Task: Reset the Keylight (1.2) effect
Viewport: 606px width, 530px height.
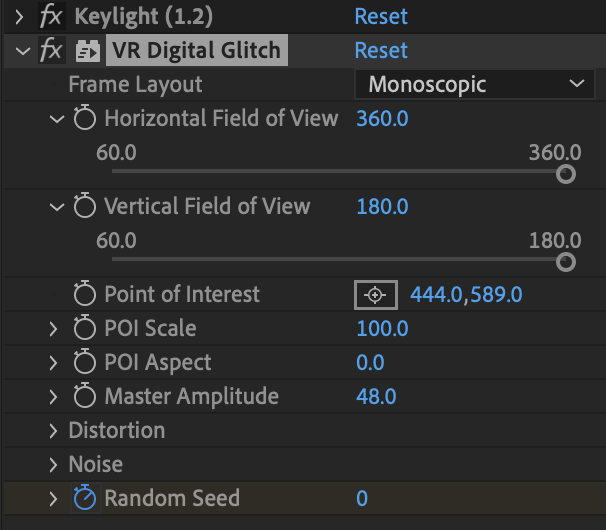Action: [381, 17]
